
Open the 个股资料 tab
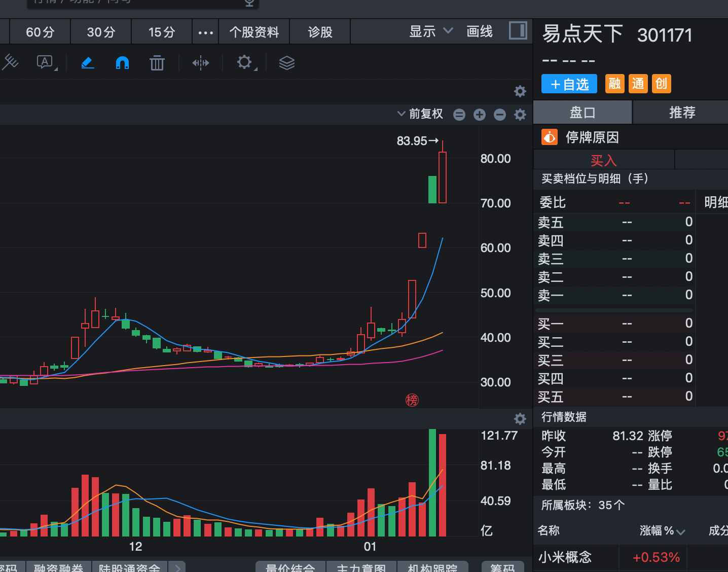[x=254, y=32]
